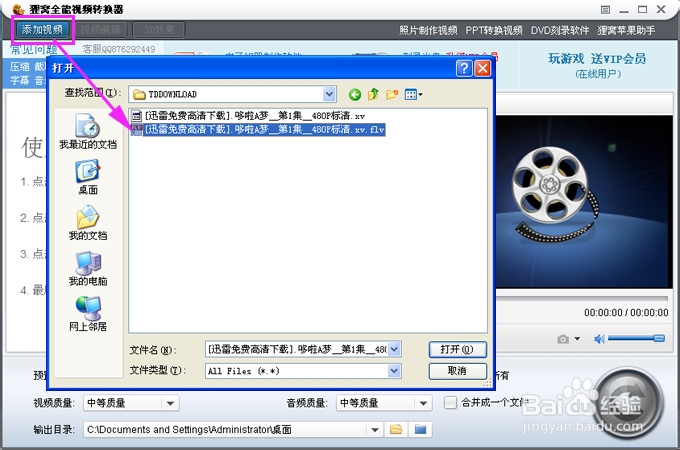Image resolution: width=680 pixels, height=450 pixels.
Task: Browse output folder with yellow folder icon
Action: point(396,430)
